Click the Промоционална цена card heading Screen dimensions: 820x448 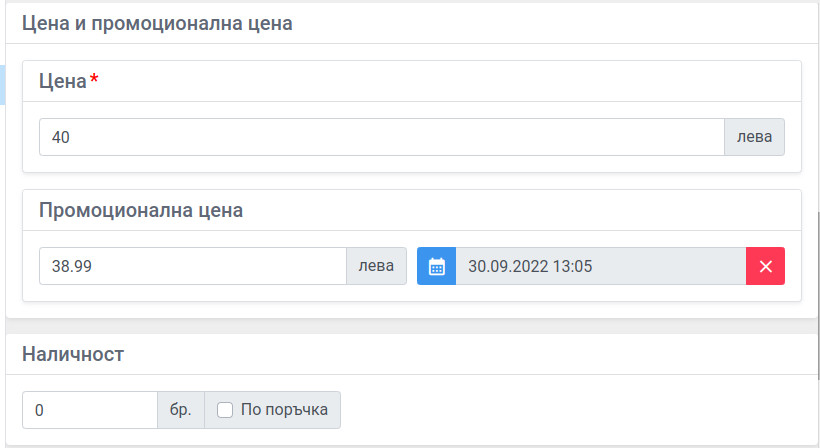pos(141,210)
